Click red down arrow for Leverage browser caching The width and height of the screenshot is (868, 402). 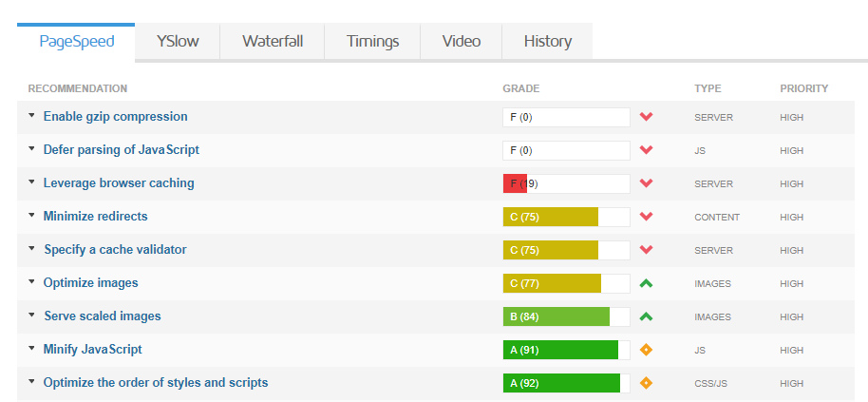click(646, 183)
